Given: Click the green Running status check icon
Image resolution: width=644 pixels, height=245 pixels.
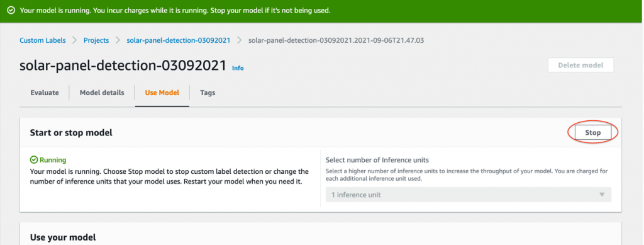Looking at the screenshot, I should tap(34, 160).
